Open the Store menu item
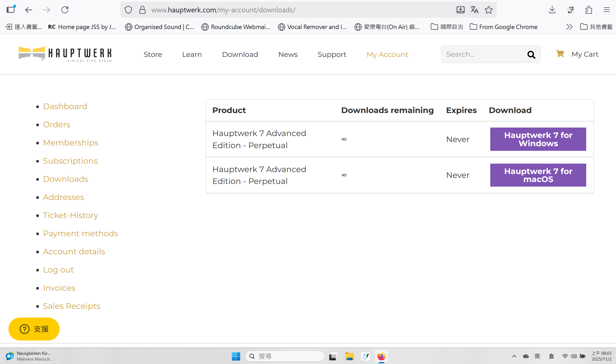The height and width of the screenshot is (364, 616). pyautogui.click(x=153, y=54)
